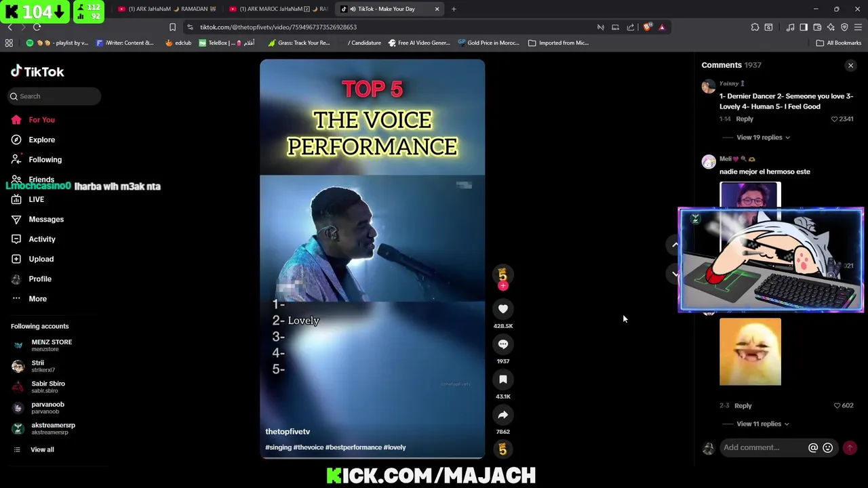Mention a user with @ icon
Screen dimensions: 868x488
click(813, 447)
